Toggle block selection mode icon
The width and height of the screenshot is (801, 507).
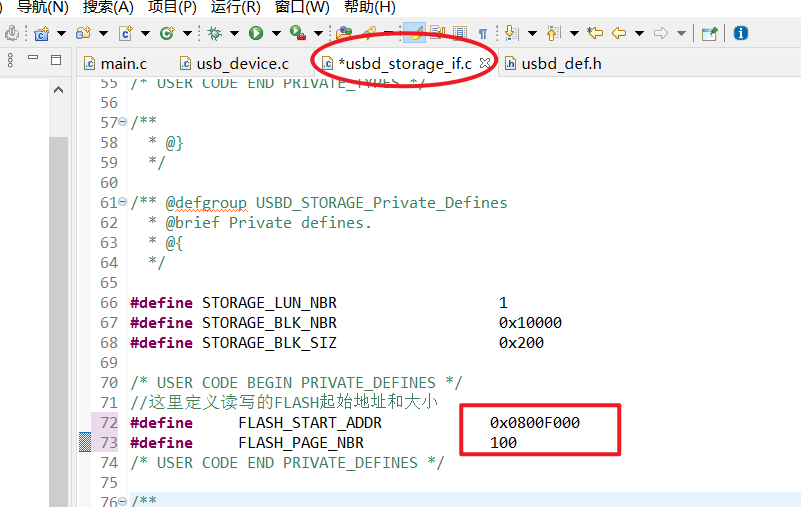[460, 33]
